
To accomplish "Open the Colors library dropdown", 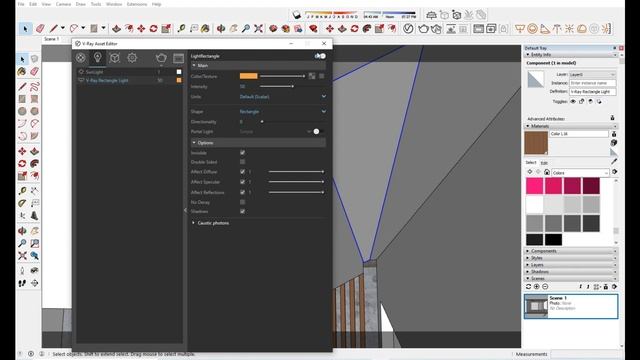I will coord(580,173).
